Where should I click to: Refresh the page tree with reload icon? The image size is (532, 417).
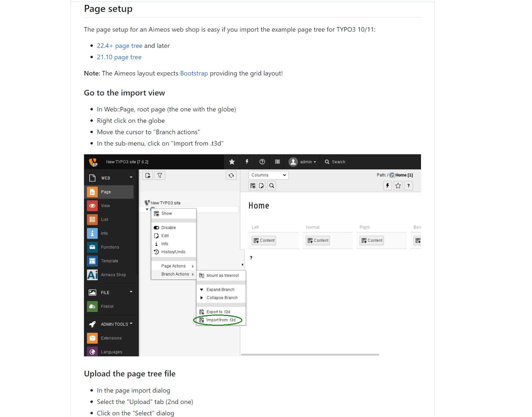[x=231, y=175]
